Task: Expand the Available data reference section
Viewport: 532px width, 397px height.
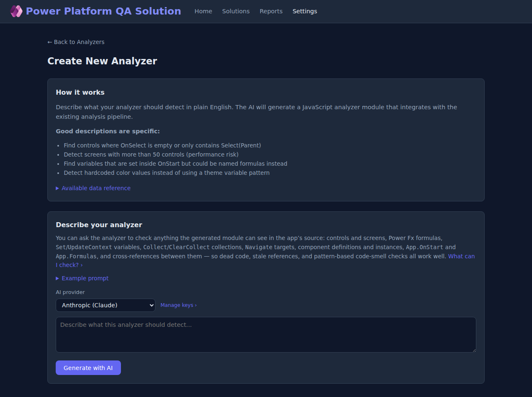Action: [x=96, y=188]
